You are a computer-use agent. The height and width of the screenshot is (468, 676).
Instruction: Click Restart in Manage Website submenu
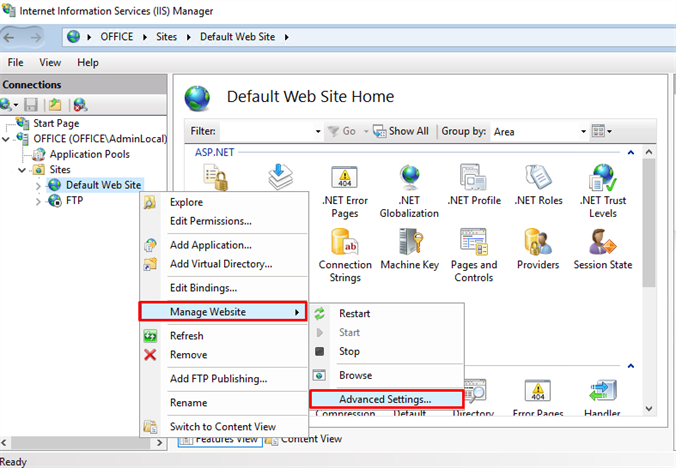387,313
